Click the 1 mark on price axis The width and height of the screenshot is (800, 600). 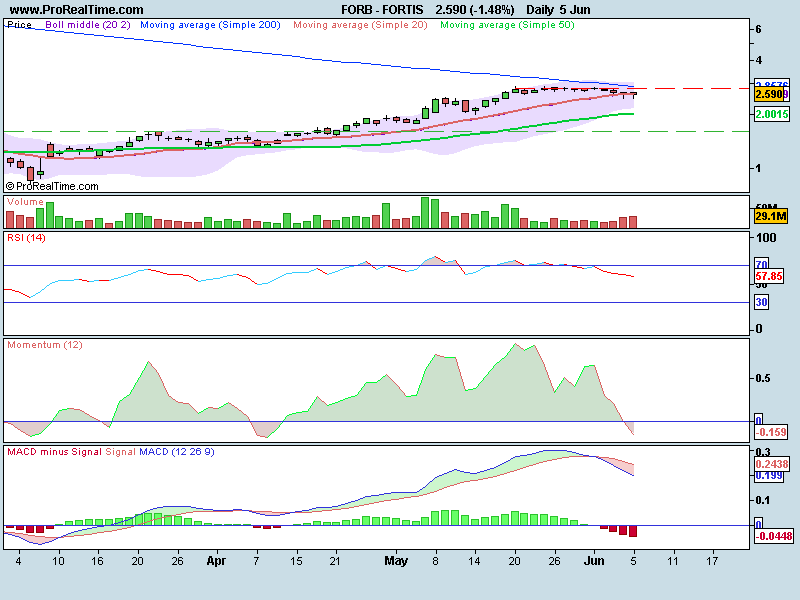[758, 168]
